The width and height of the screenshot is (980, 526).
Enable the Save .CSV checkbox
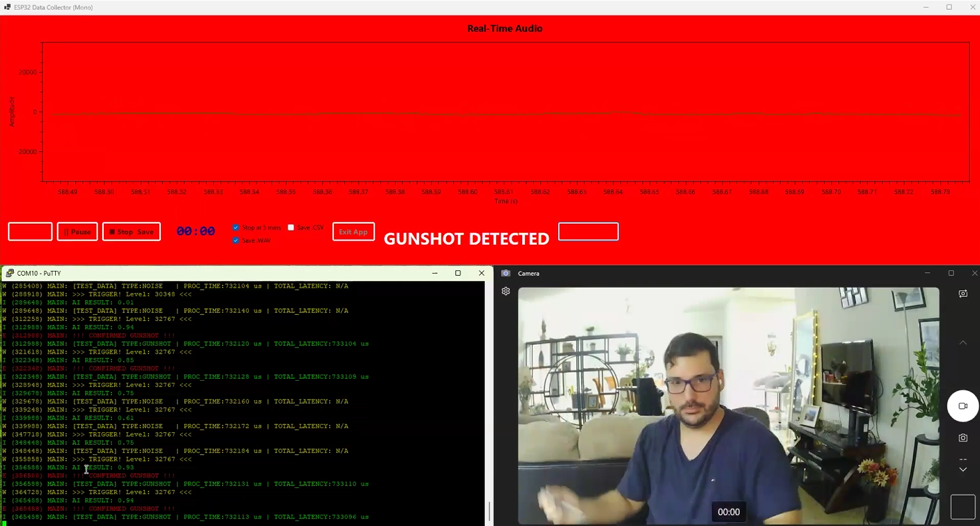point(291,228)
